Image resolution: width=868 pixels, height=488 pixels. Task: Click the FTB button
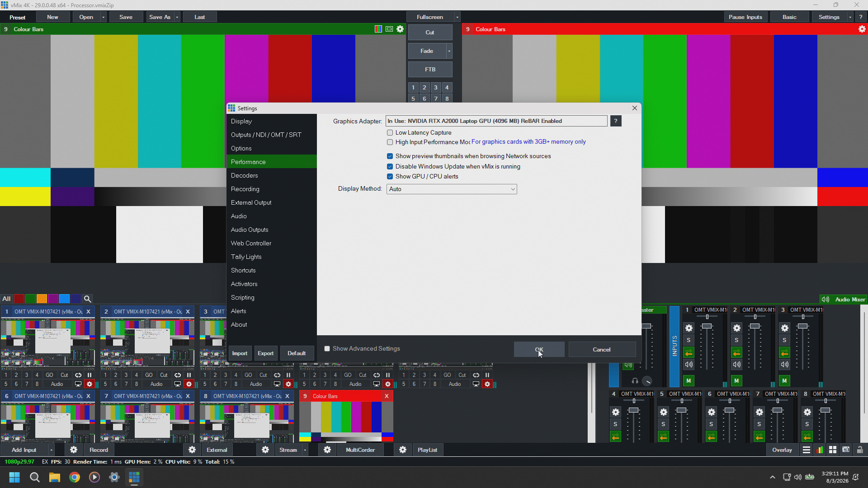coord(430,70)
